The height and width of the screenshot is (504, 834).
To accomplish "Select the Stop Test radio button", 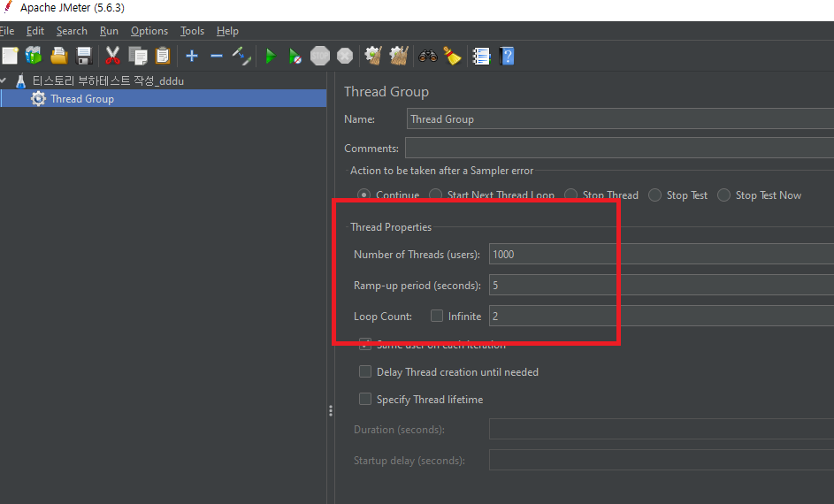I will click(x=654, y=195).
